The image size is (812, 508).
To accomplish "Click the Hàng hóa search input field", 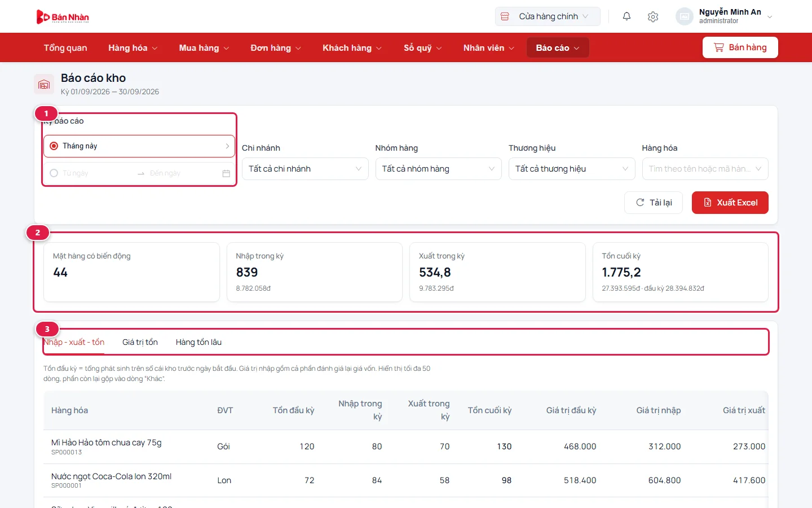I will point(705,169).
